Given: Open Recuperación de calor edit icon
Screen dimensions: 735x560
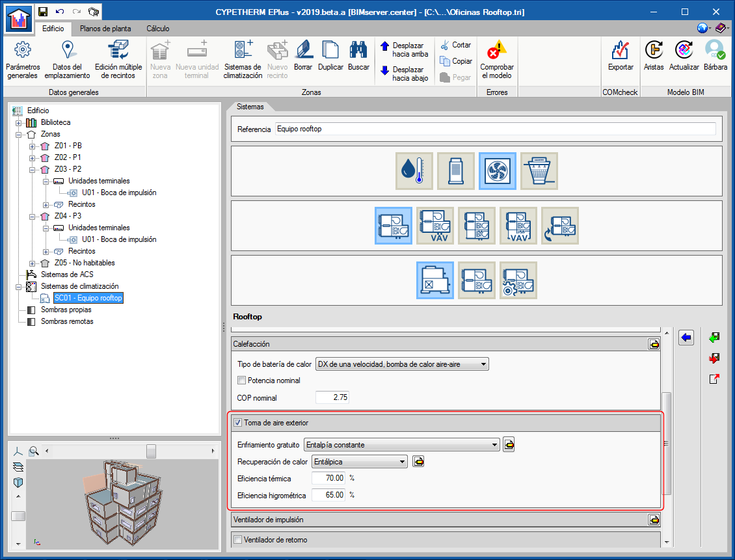Looking at the screenshot, I should pyautogui.click(x=418, y=462).
